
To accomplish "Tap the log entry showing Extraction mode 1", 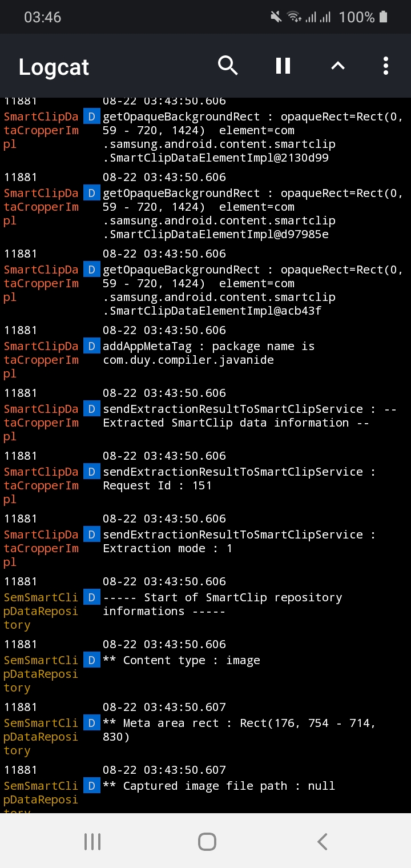I will (228, 541).
